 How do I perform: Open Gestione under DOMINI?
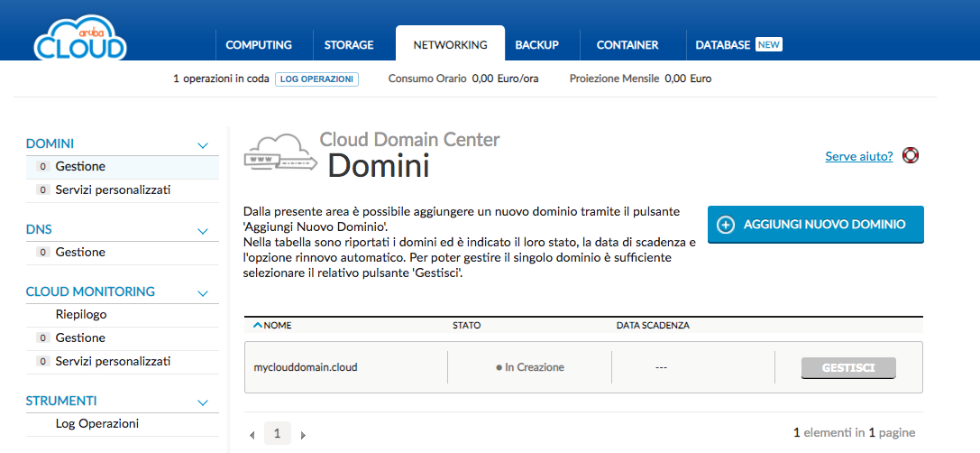pos(80,166)
